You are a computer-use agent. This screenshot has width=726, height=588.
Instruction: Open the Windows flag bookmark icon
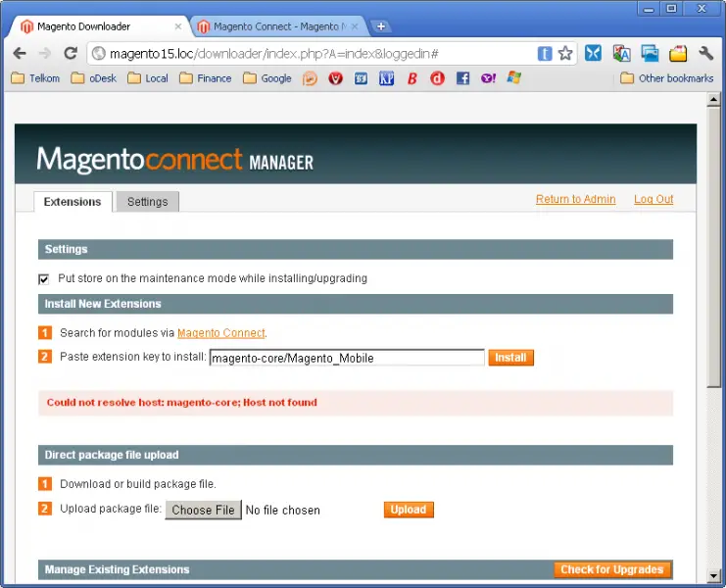click(x=514, y=77)
